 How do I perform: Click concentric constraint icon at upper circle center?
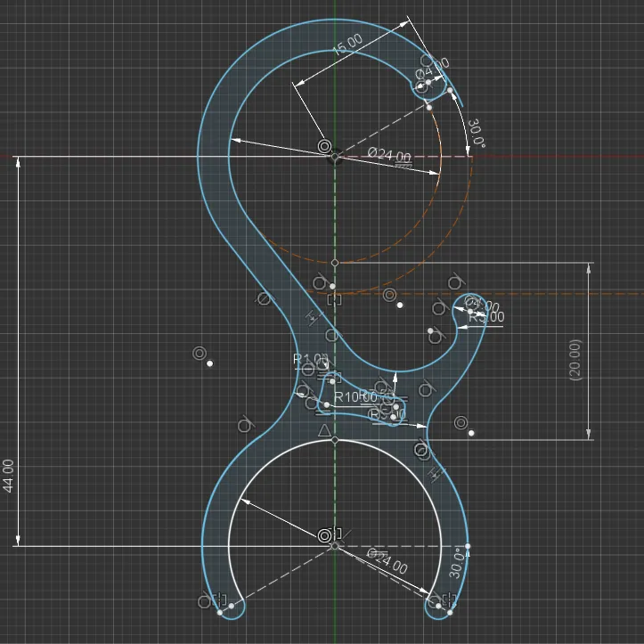(x=324, y=145)
